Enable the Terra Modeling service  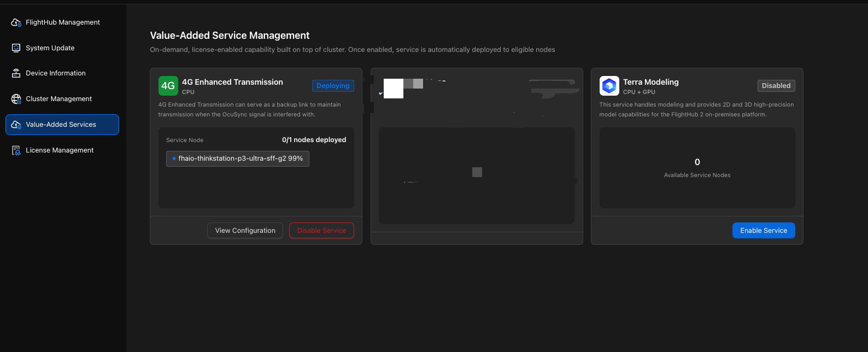(764, 231)
